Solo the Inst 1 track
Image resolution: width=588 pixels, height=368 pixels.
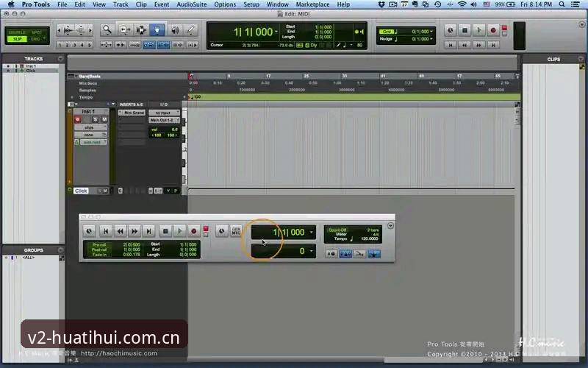[96, 119]
